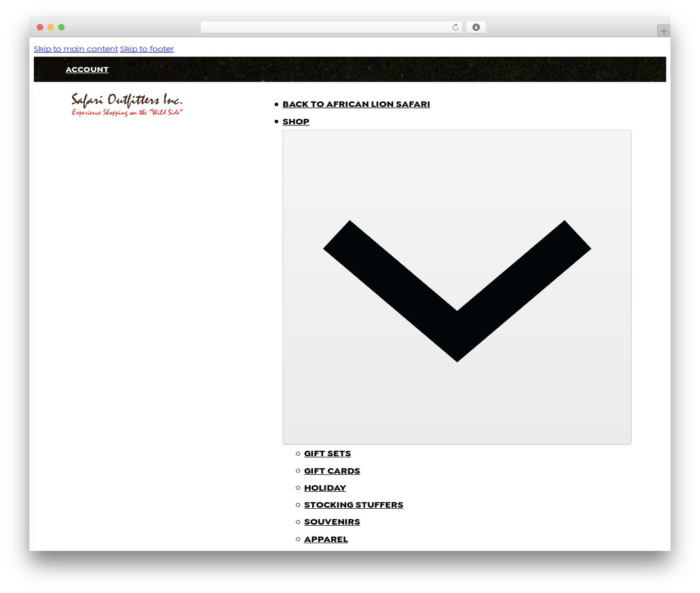Viewport: 700px width, 593px height.
Task: Open the Shop menu item
Action: tap(296, 121)
